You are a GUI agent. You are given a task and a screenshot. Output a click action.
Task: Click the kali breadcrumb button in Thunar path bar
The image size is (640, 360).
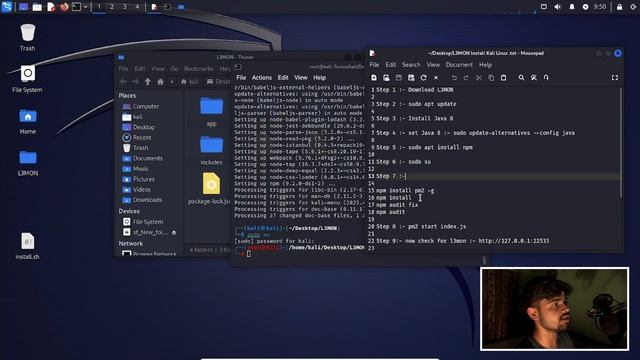[x=190, y=82]
